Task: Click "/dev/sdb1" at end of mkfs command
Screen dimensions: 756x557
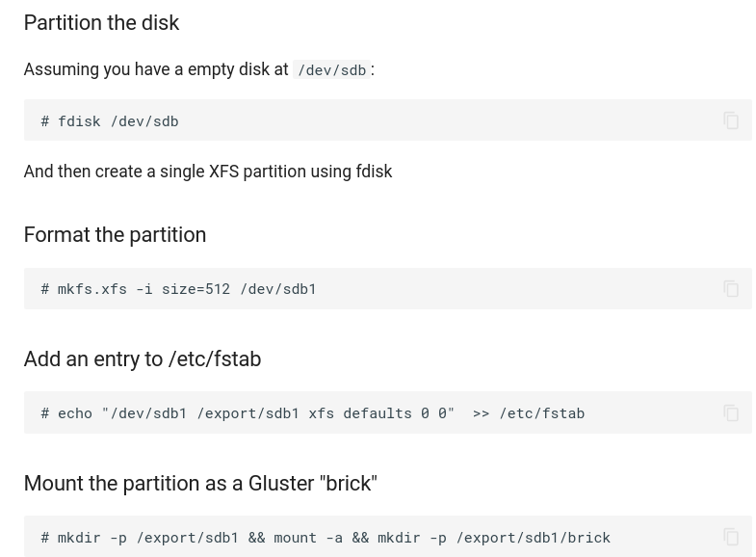Action: [278, 289]
